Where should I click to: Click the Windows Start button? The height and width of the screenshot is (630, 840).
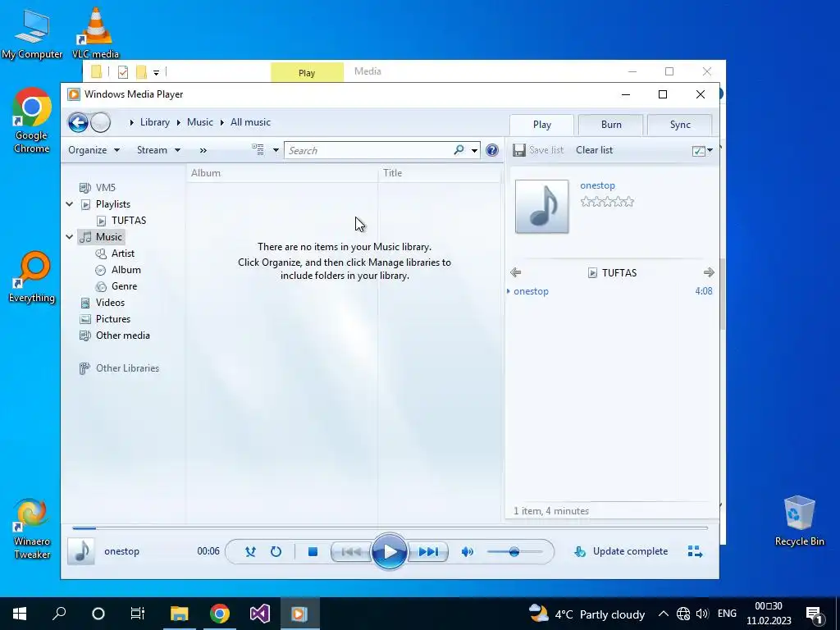(x=20, y=614)
